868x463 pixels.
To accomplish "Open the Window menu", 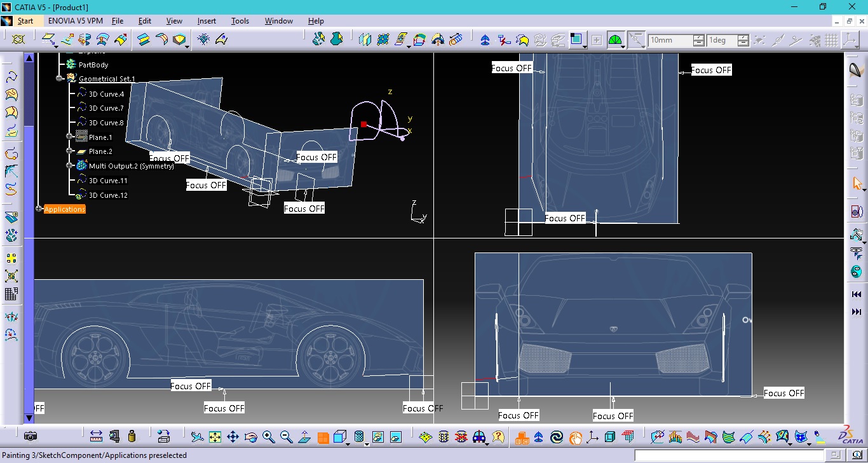I will [x=279, y=21].
